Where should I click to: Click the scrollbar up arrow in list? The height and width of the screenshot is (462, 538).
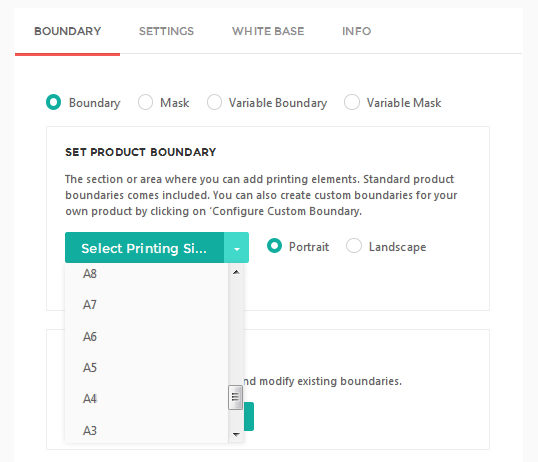click(236, 272)
